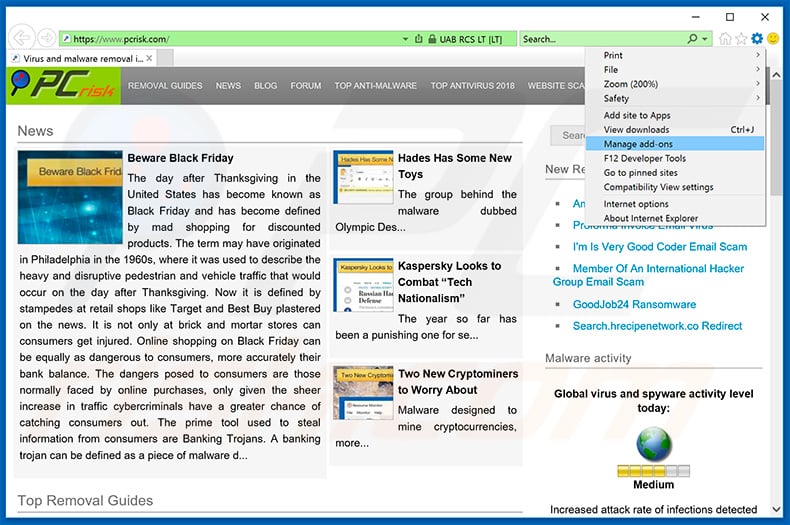
Task: Open Zoom (200%) submenu
Action: point(675,84)
